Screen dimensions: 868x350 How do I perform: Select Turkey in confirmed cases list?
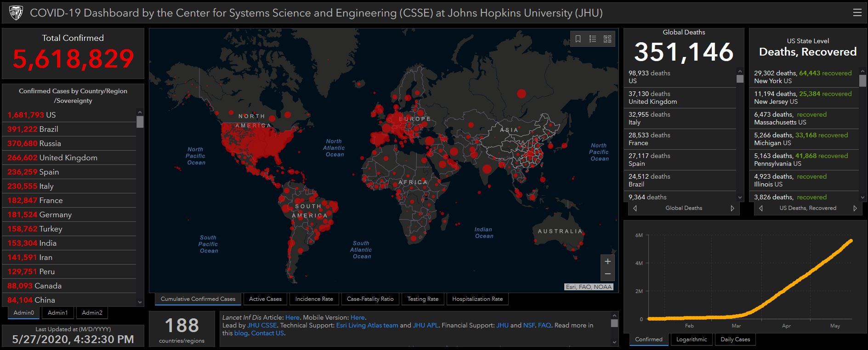(69, 229)
